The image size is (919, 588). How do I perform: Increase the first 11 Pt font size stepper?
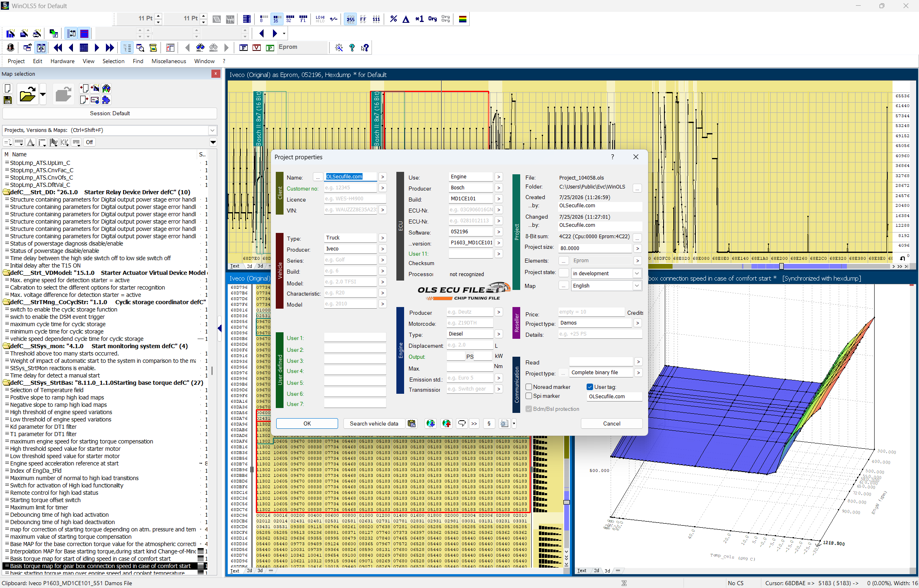(x=158, y=16)
